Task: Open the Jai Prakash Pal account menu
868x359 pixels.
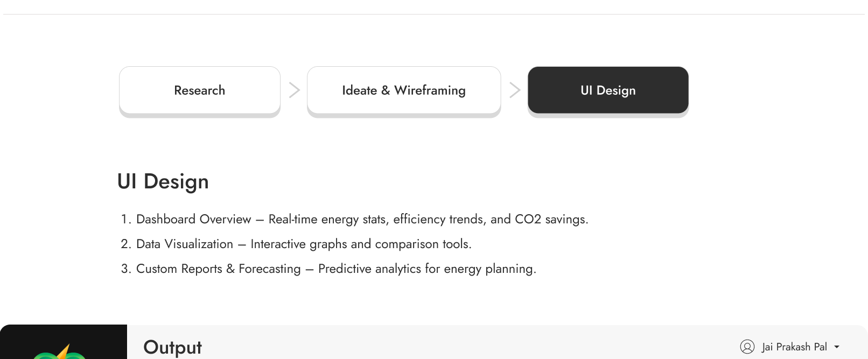Action: (794, 347)
